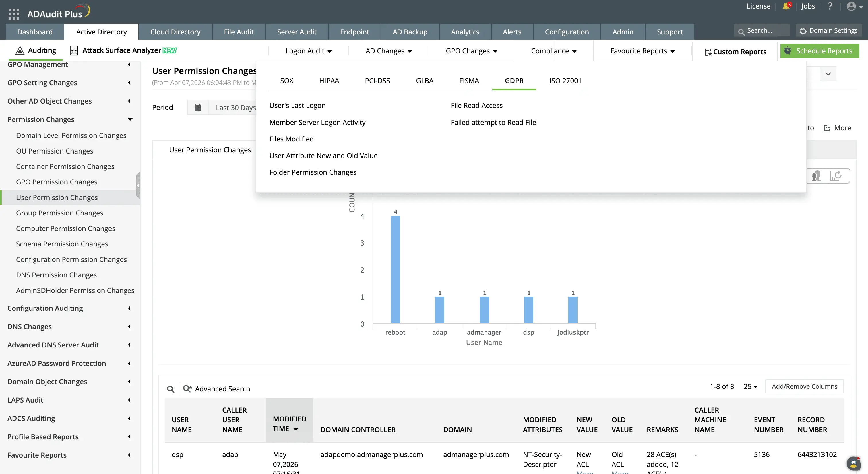Open the Jobs link
This screenshot has width=868, height=474.
808,6
